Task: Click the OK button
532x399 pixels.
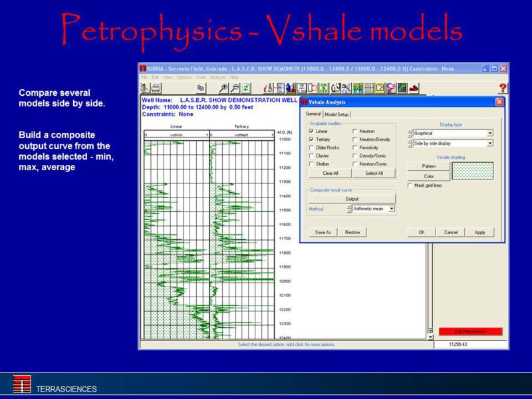Action: tap(422, 232)
